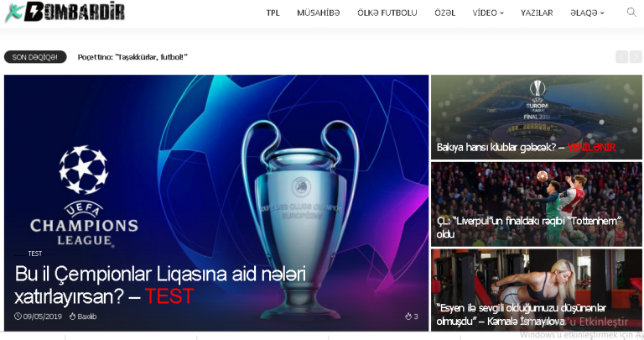Viewport: 644px width, 340px height.
Task: Open the Liverpul Tottenhem final article
Action: (537, 204)
